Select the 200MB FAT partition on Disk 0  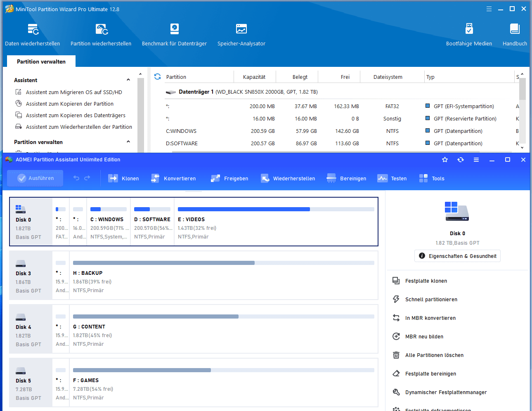click(x=61, y=222)
